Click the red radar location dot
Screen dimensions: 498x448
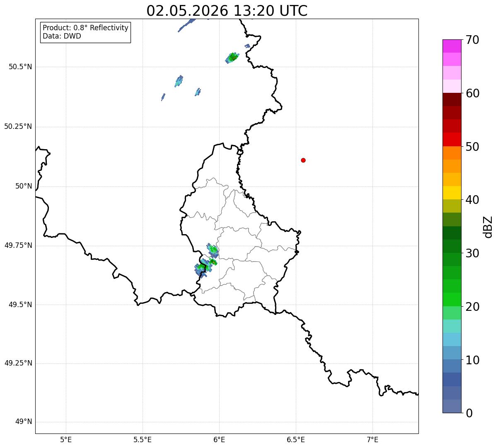click(303, 160)
